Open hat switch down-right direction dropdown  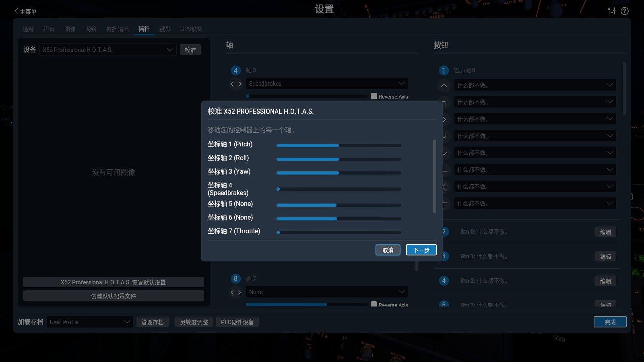[535, 136]
